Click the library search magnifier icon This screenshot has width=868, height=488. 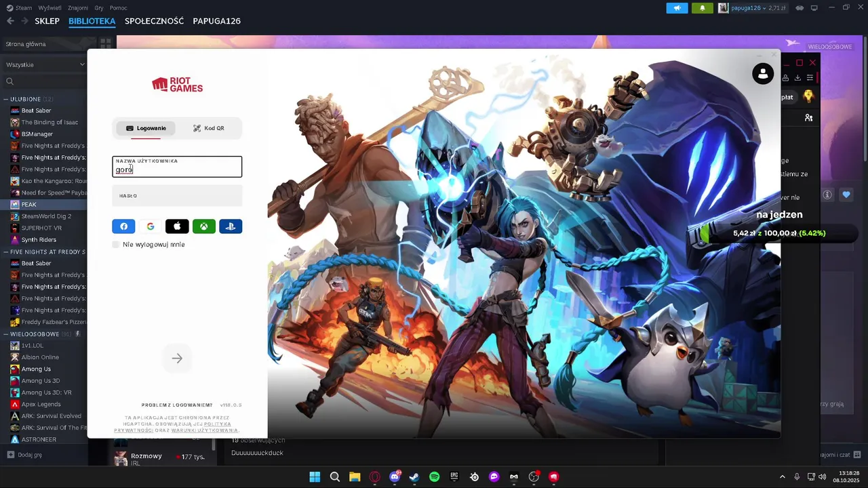click(9, 81)
